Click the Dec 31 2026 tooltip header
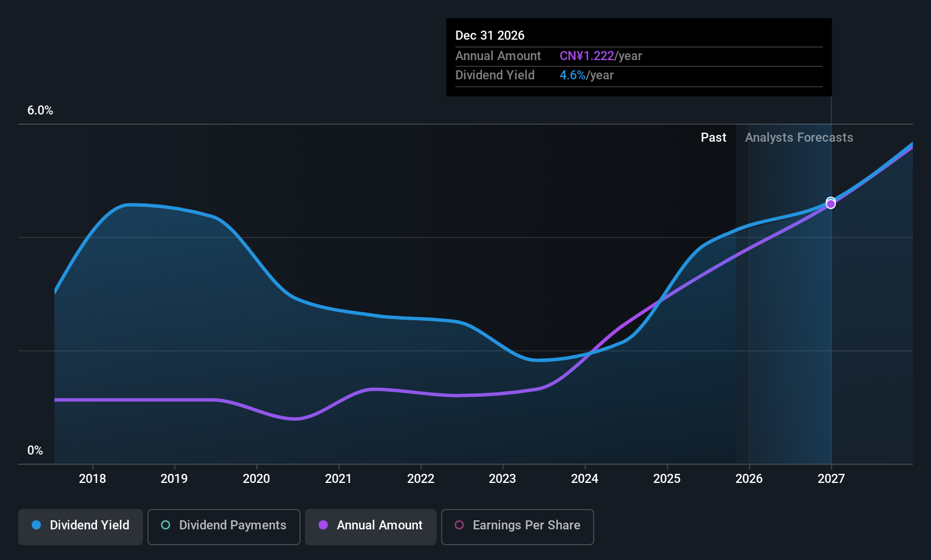Screen dimensions: 931x560 (x=490, y=35)
